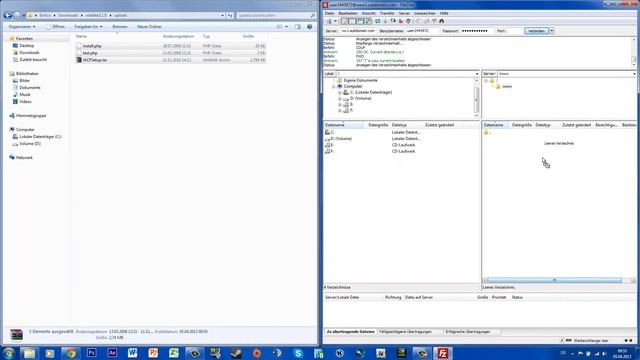Image resolution: width=640 pixels, height=360 pixels.
Task: Sort remote list by Zuletzt geändert column
Action: [x=576, y=125]
